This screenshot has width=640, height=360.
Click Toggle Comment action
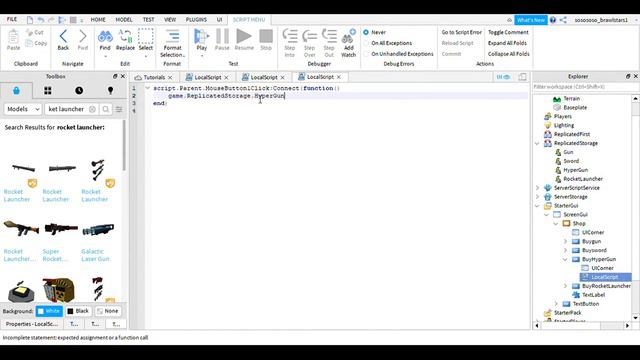pos(508,32)
